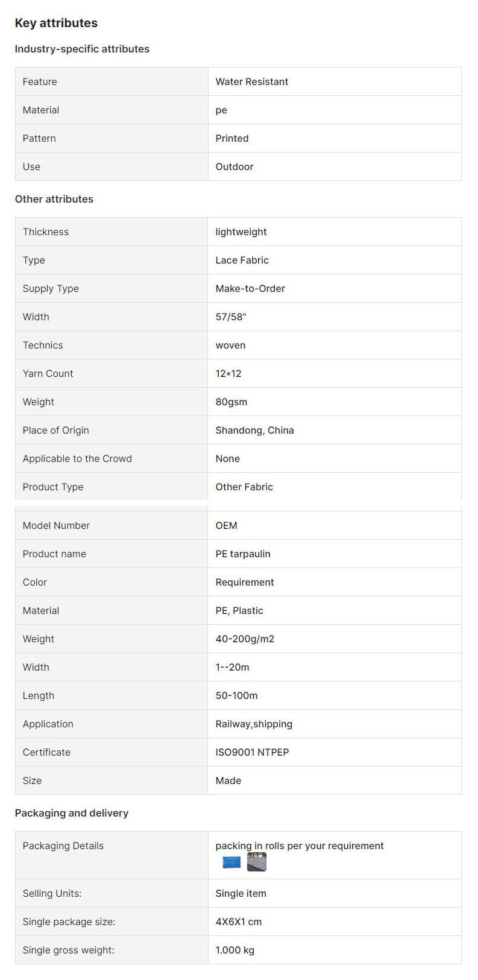Viewport: 478px width, 980px height.
Task: Click the Single package size label
Action: tap(69, 922)
